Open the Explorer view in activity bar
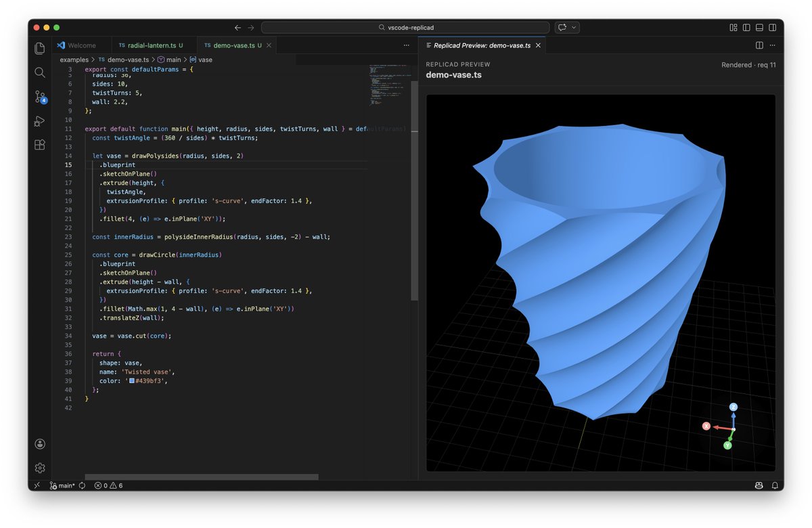Viewport: 812px width, 528px height. (x=40, y=48)
